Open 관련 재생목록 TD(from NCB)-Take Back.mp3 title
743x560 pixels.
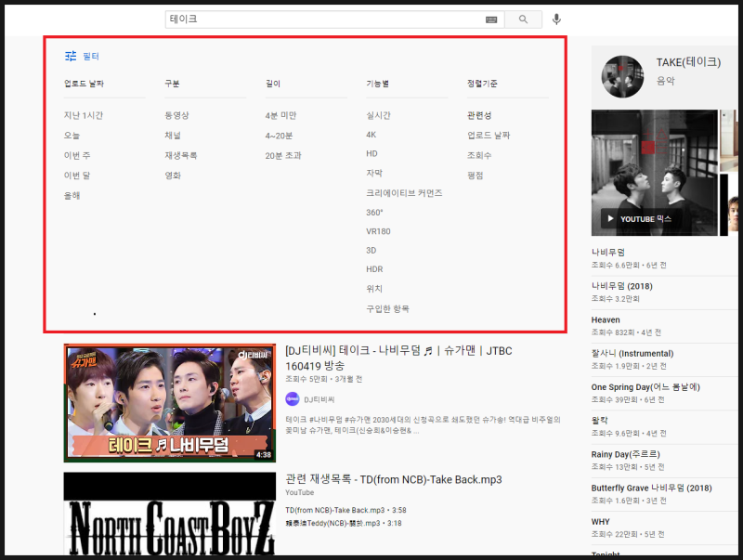(x=393, y=479)
